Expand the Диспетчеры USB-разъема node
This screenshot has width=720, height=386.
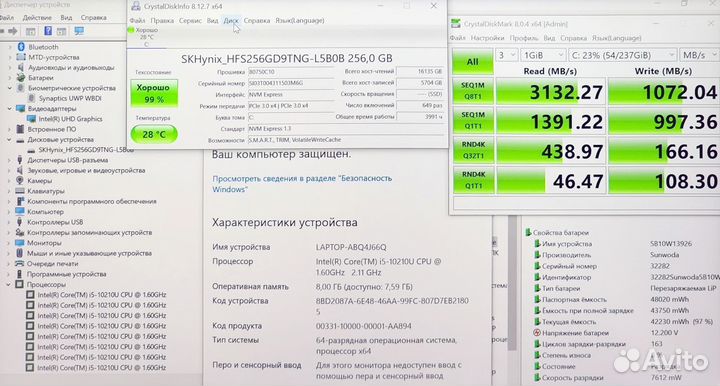[x=9, y=160]
